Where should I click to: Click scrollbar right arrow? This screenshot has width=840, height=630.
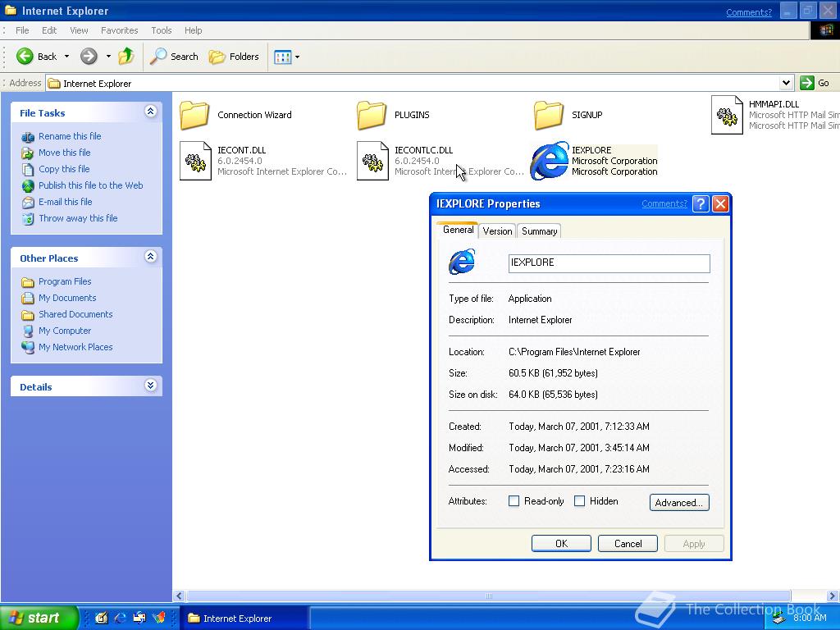(833, 596)
